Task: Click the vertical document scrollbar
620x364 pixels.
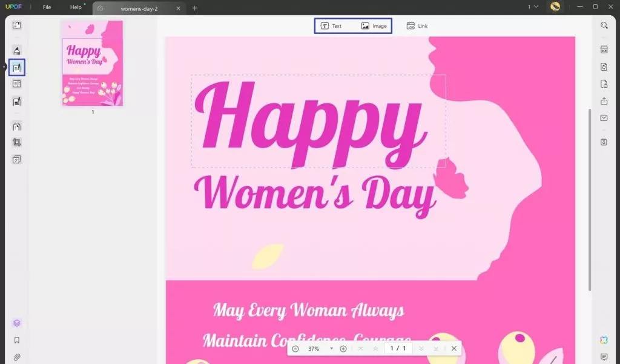Action: pyautogui.click(x=590, y=200)
